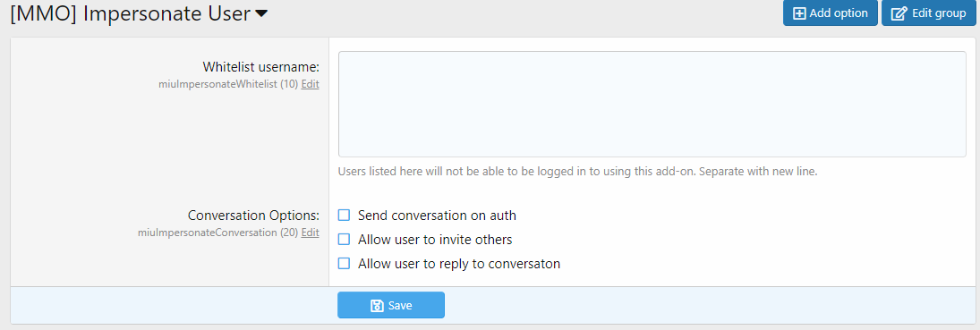Click the 'Send conversation on auth' label text

(x=437, y=216)
